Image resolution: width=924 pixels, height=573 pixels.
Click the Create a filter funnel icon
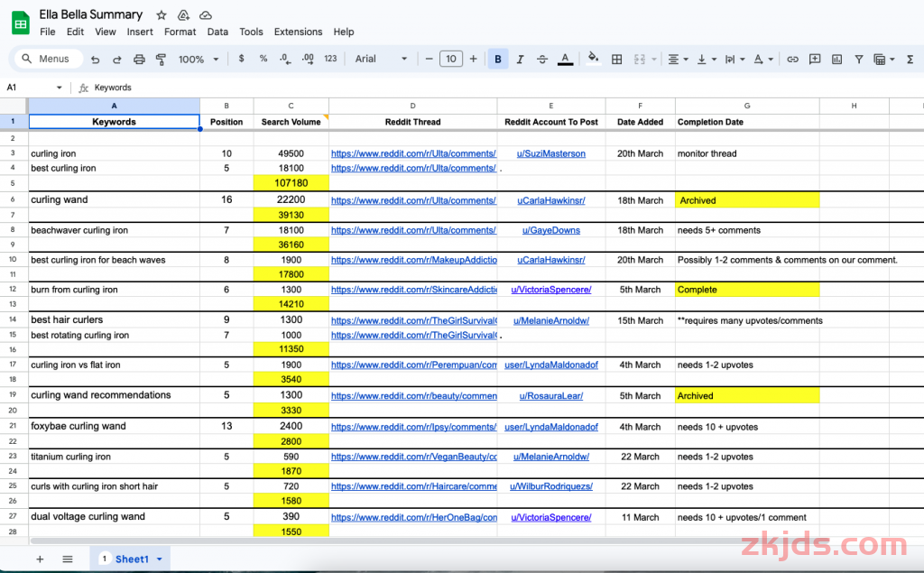click(859, 59)
